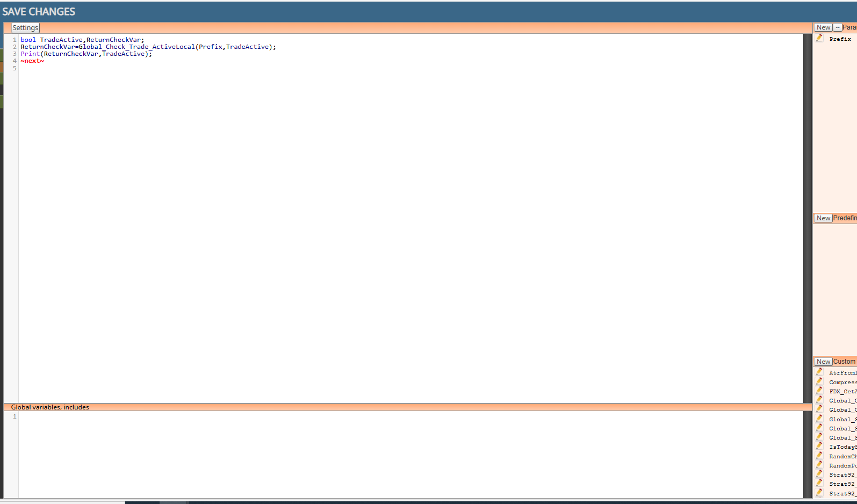
Task: Click SAVE CHANGES at the top
Action: coord(39,11)
